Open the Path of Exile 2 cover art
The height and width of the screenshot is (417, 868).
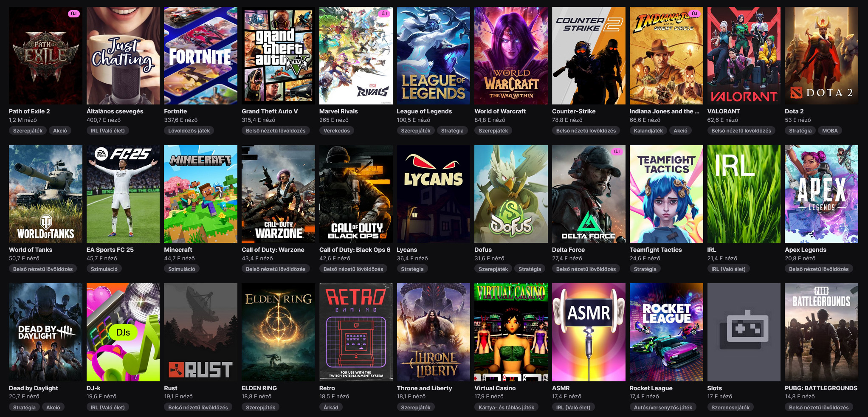pos(45,56)
